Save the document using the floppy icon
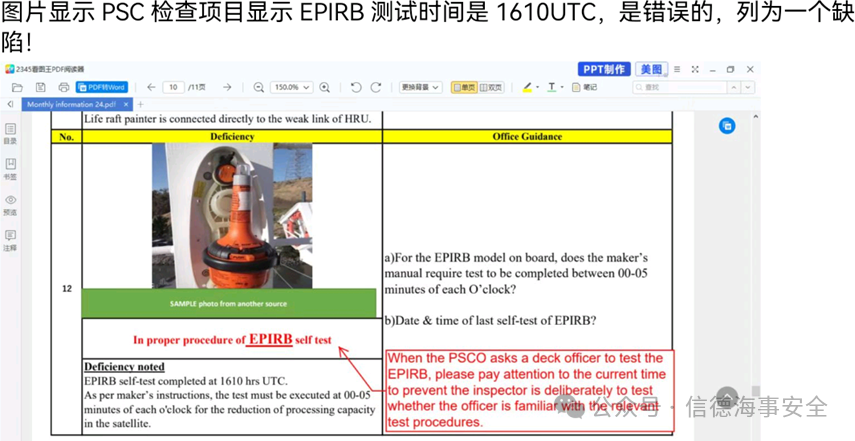Viewport: 855px width, 441px height. pos(40,87)
